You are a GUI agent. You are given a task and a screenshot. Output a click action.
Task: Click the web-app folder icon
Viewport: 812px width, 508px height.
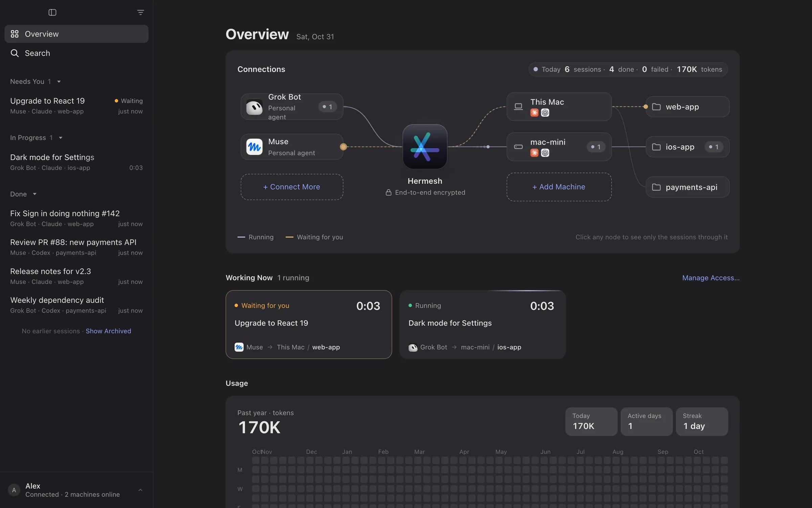pos(656,107)
